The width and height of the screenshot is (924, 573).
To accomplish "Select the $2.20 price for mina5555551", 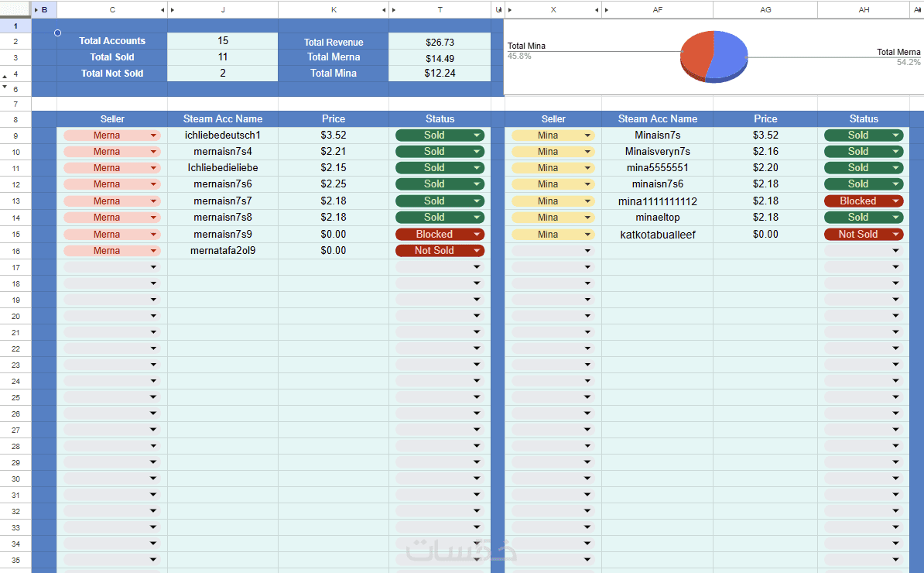I will (x=765, y=168).
